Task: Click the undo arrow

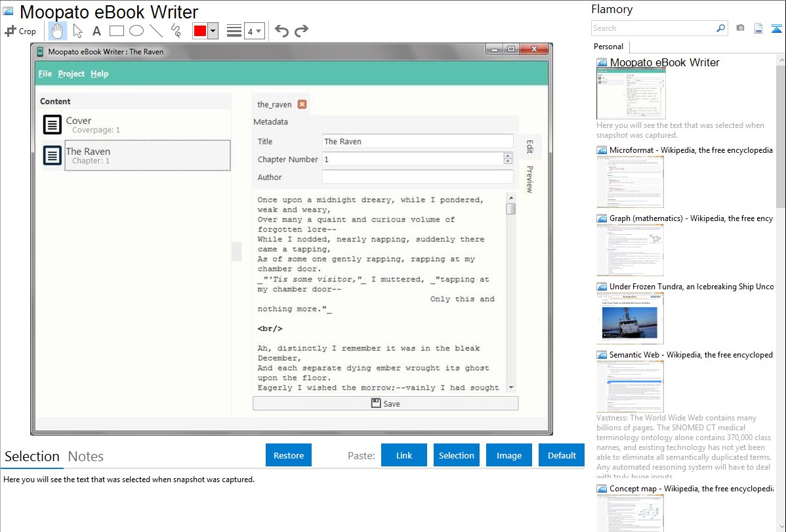Action: 281,31
